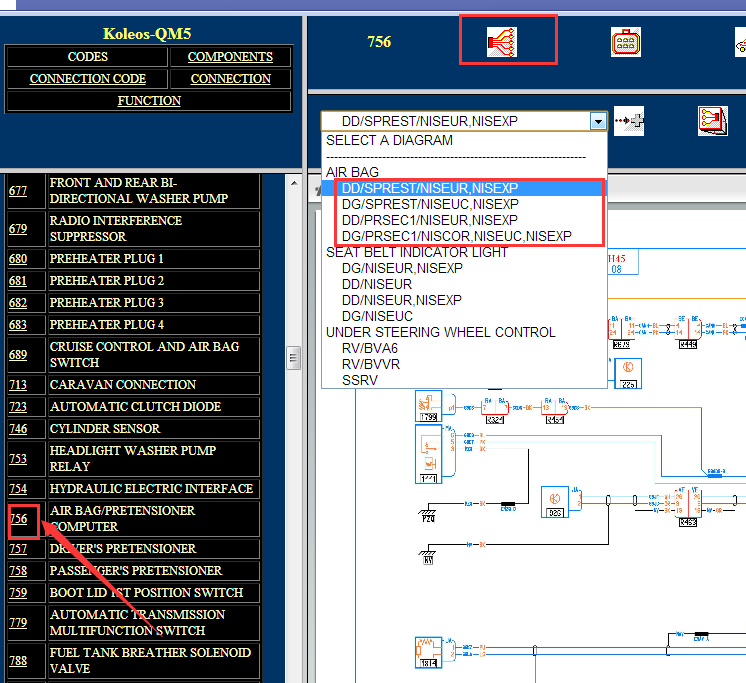Click the add wire plus icon
This screenshot has height=683, width=746.
coord(629,121)
